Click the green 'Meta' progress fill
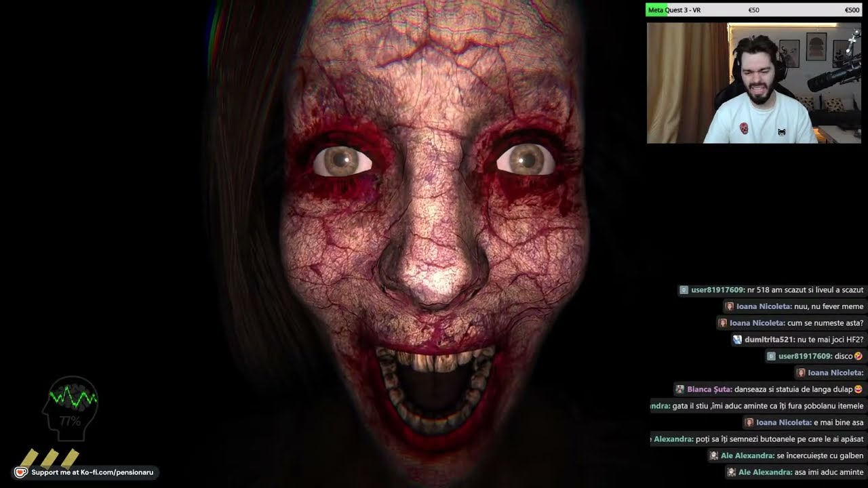The height and width of the screenshot is (488, 868). click(x=656, y=9)
